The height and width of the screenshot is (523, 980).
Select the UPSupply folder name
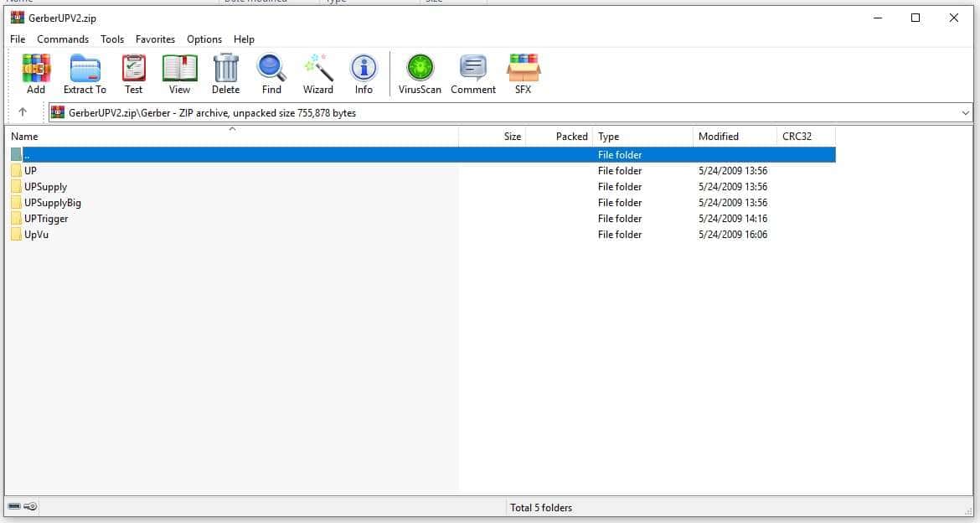click(x=45, y=186)
